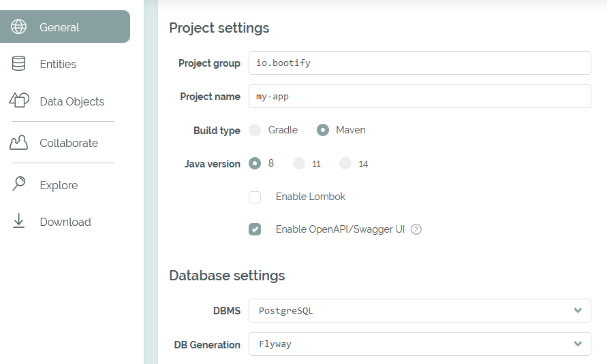Choose Java version 14
This screenshot has width=607, height=364.
345,163
